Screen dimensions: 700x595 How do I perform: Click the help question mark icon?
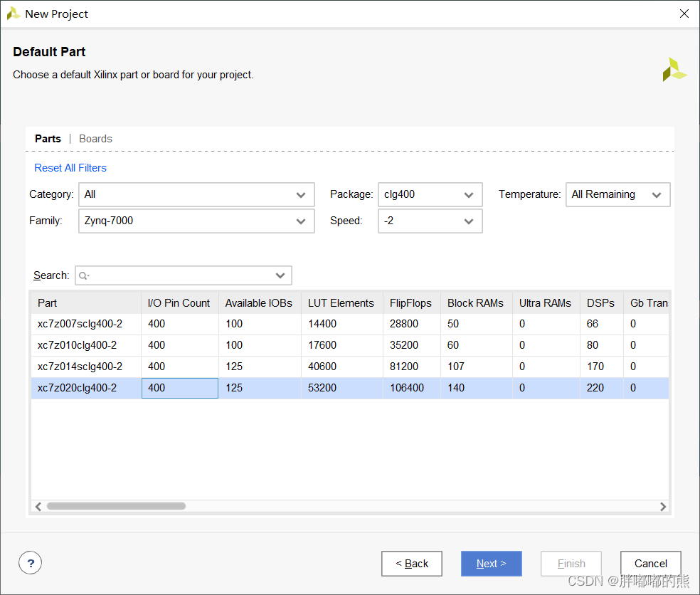tap(30, 564)
